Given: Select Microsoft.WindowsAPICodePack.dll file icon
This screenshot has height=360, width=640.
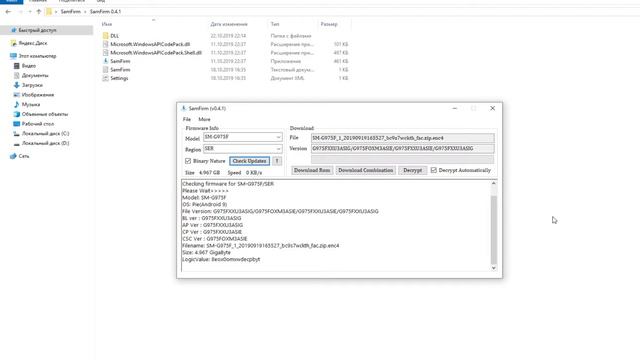Looking at the screenshot, I should point(106,44).
